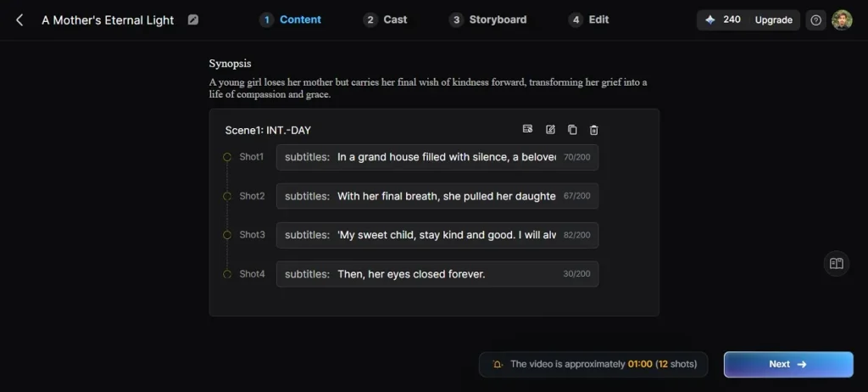Go to the Edit step
Viewport: 868px width, 392px height.
point(589,20)
